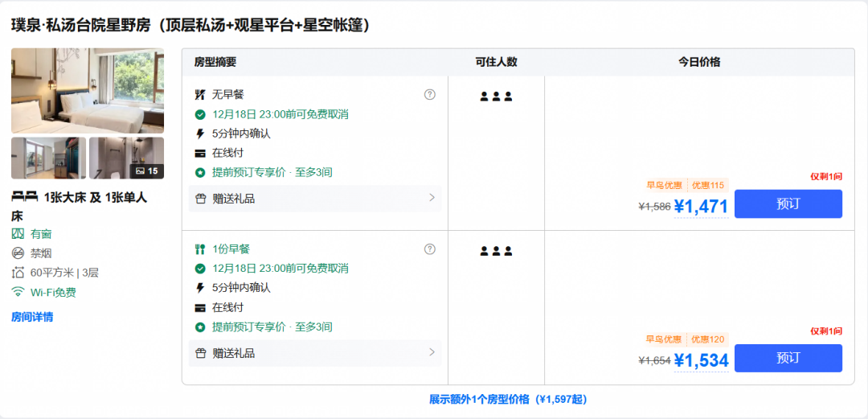Click the window icon beside 有窗
Image resolution: width=868 pixels, height=419 pixels.
click(18, 234)
